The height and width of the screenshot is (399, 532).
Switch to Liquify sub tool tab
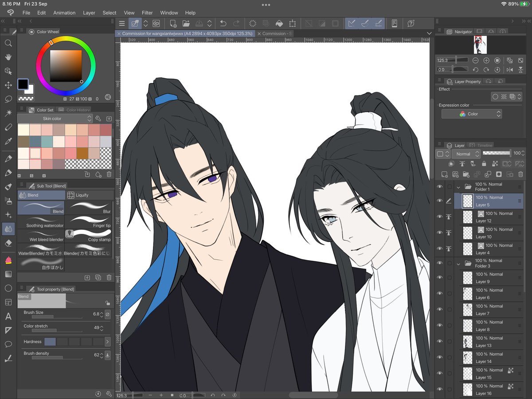point(89,195)
